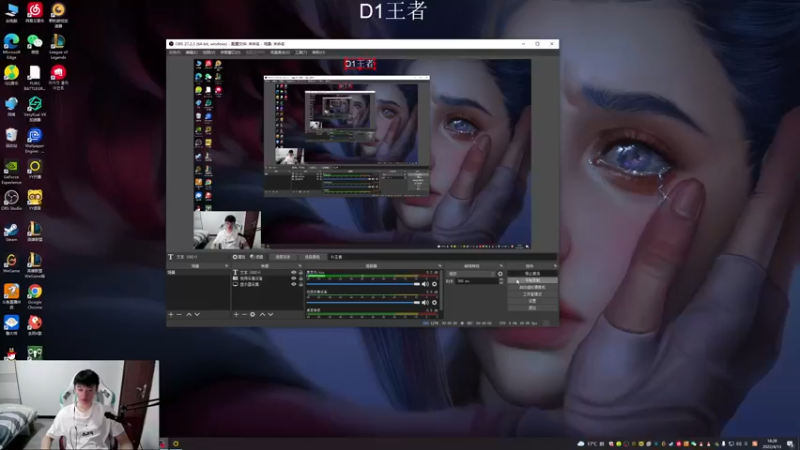Open the 停靠窗口 (Docks) menu in OBS
Image resolution: width=800 pixels, height=450 pixels.
point(231,53)
